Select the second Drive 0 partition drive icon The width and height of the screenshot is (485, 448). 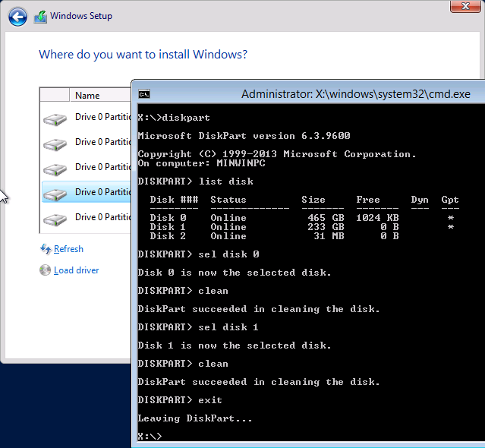click(55, 144)
